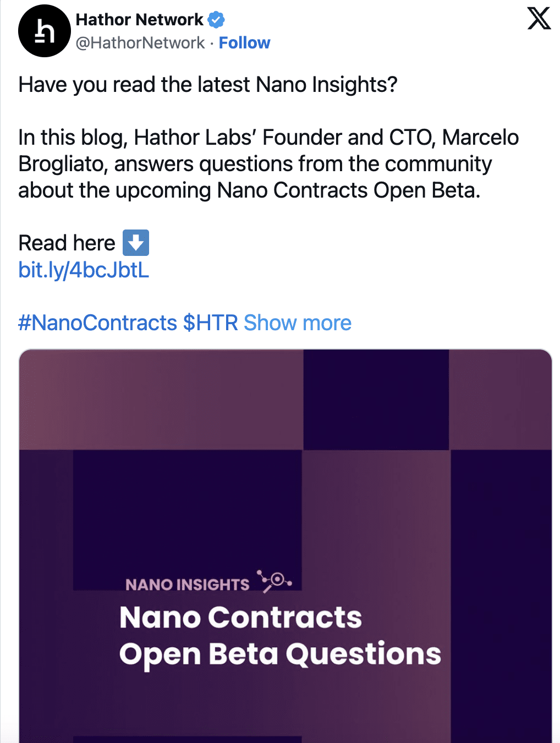The image size is (560, 743).
Task: Click the 'Nano Contracts' headline line in banner
Action: point(240,618)
